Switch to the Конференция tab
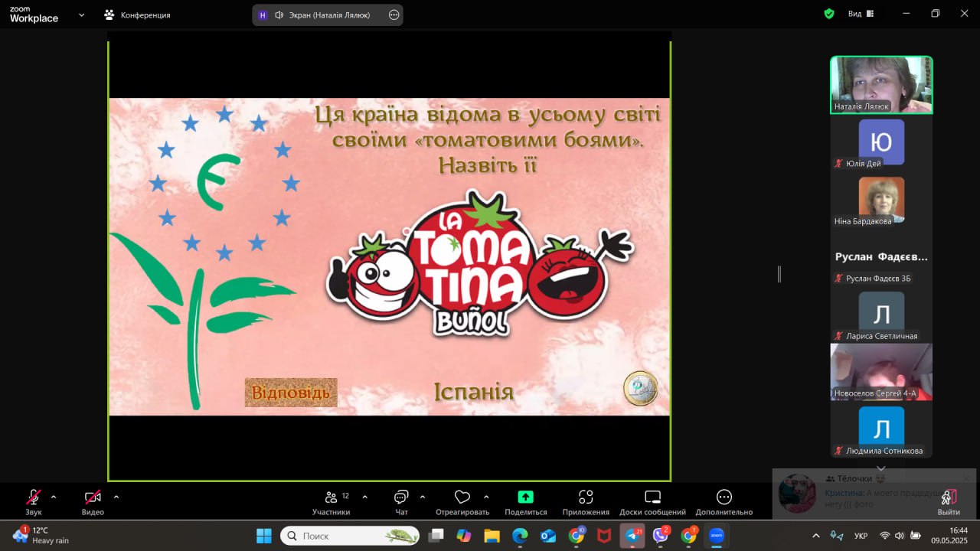This screenshot has height=551, width=980. 138,15
